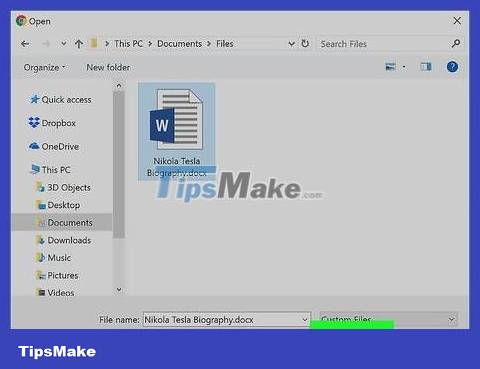
Task: Open the Organize menu
Action: click(x=44, y=67)
